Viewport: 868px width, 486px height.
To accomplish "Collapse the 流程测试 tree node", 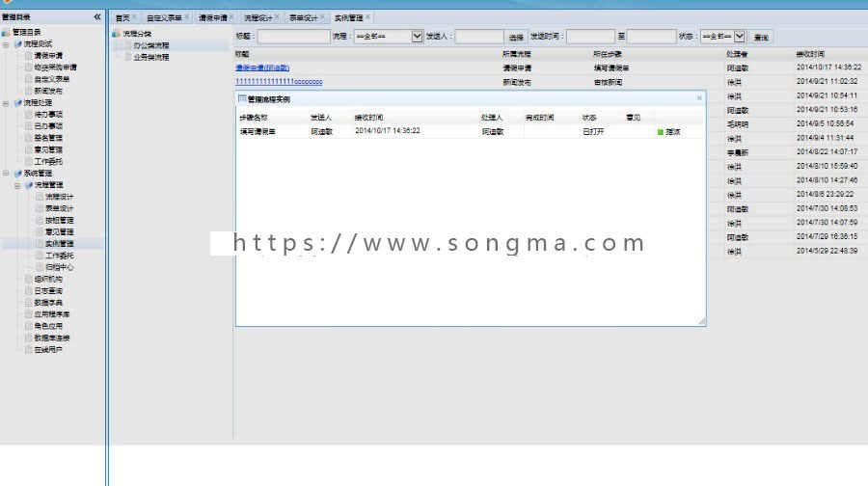I will click(x=6, y=44).
